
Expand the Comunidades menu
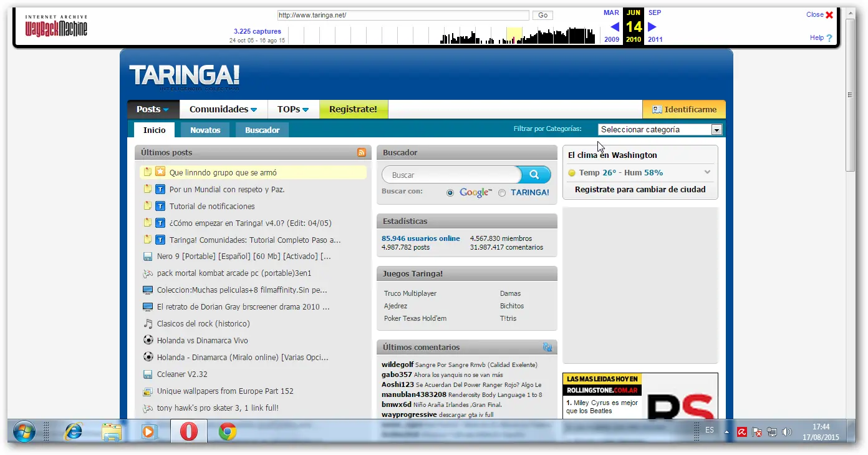click(x=219, y=109)
